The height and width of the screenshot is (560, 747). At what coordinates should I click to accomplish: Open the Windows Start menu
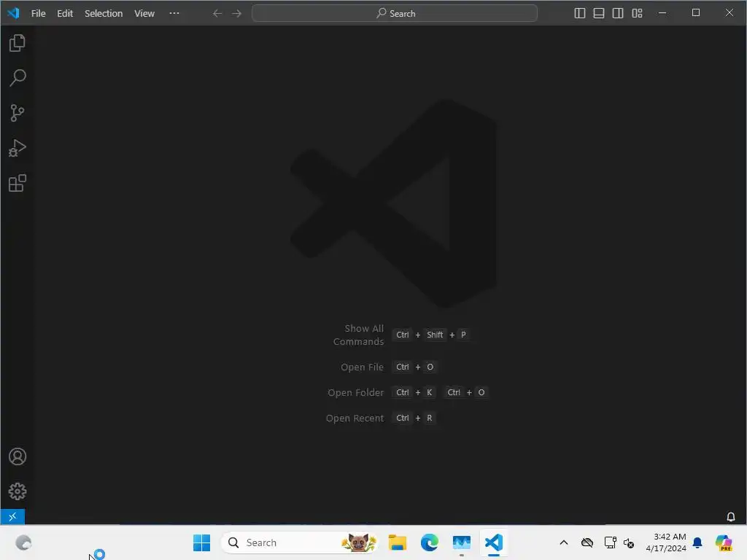tap(201, 542)
